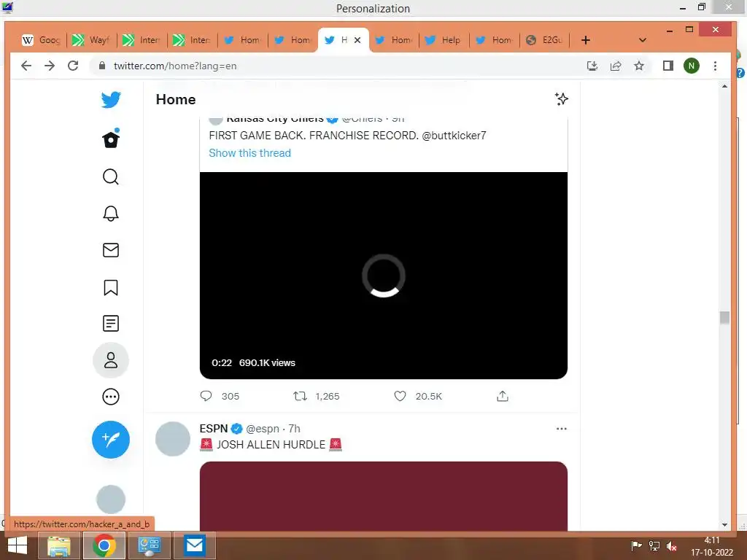Open the ESPN tweet more options

(x=561, y=429)
